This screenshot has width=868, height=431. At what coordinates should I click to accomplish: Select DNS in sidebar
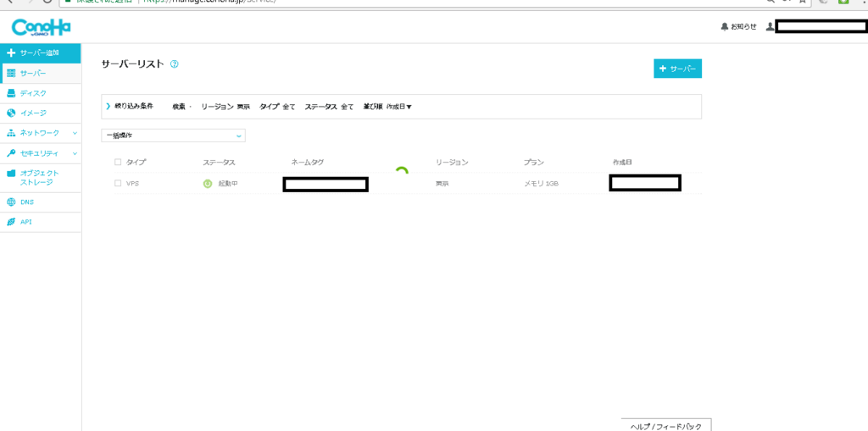pos(41,202)
